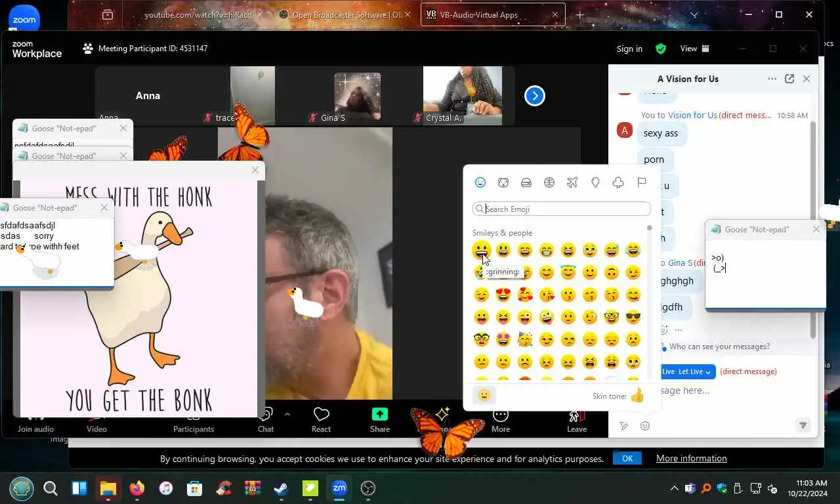The height and width of the screenshot is (504, 840).
Task: Insert the upside-down face emoji
Action: [612, 272]
